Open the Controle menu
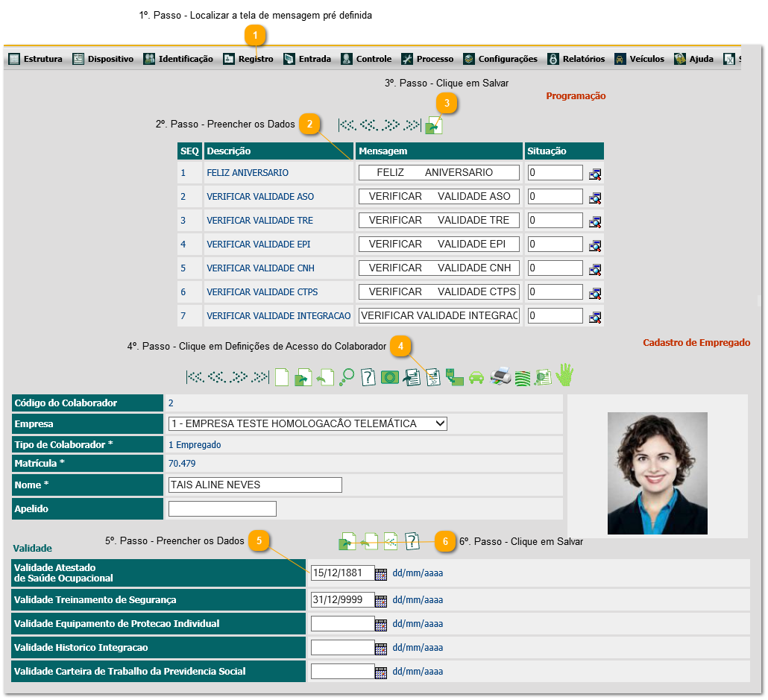Image resolution: width=768 pixels, height=700 pixels. tap(366, 59)
